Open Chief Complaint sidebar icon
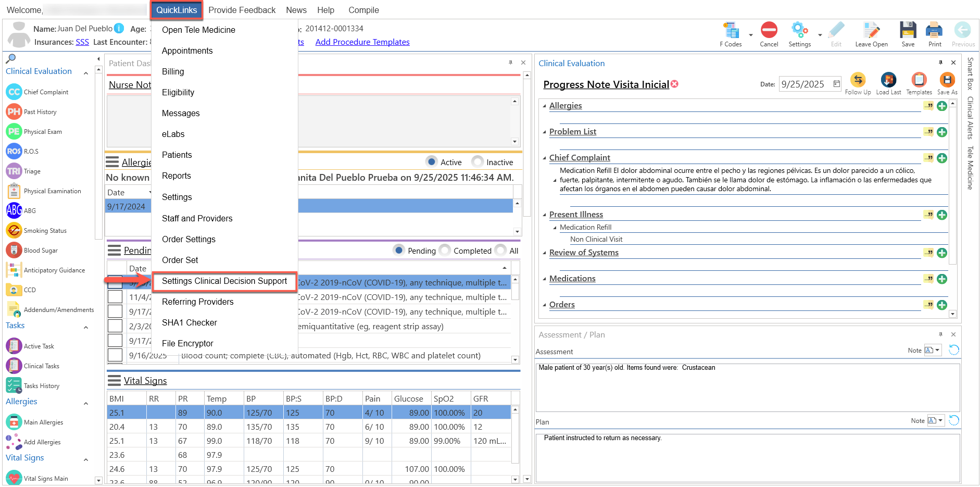The image size is (980, 487). pyautogui.click(x=14, y=92)
